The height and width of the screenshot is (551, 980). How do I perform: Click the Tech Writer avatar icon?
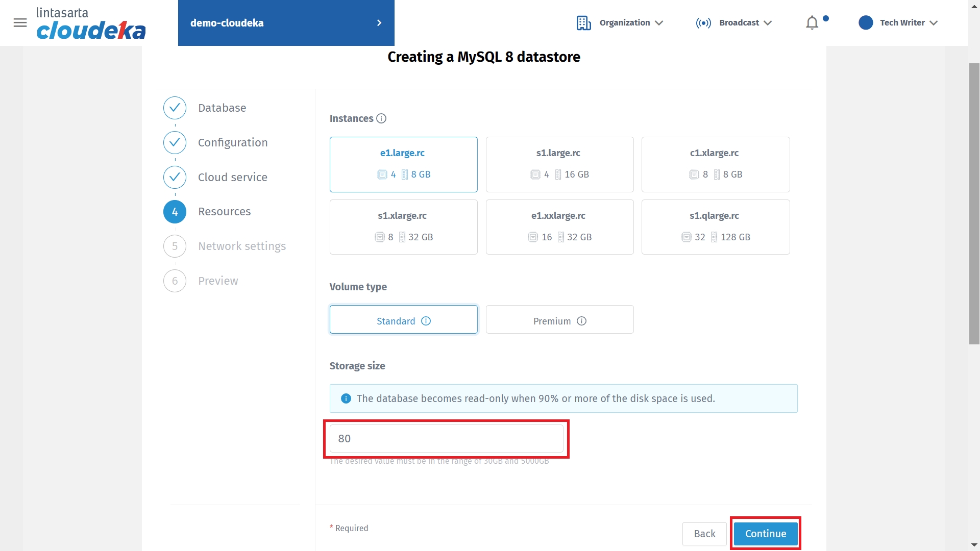[866, 23]
